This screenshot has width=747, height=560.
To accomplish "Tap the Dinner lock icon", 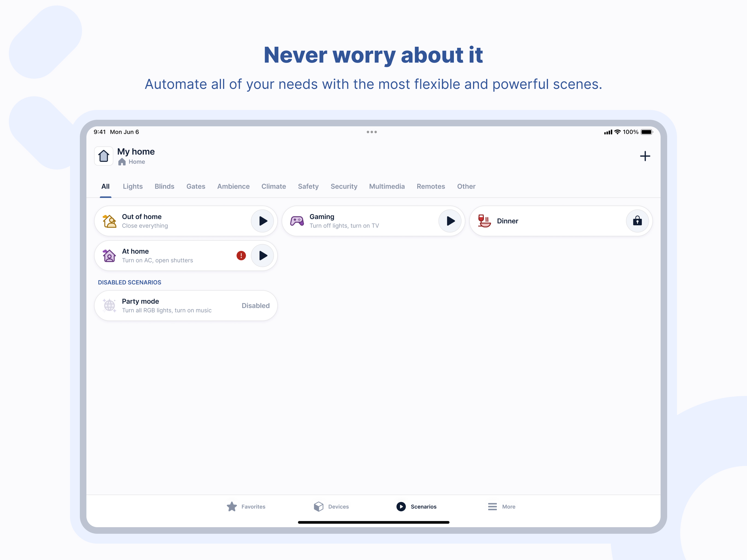I will [637, 221].
